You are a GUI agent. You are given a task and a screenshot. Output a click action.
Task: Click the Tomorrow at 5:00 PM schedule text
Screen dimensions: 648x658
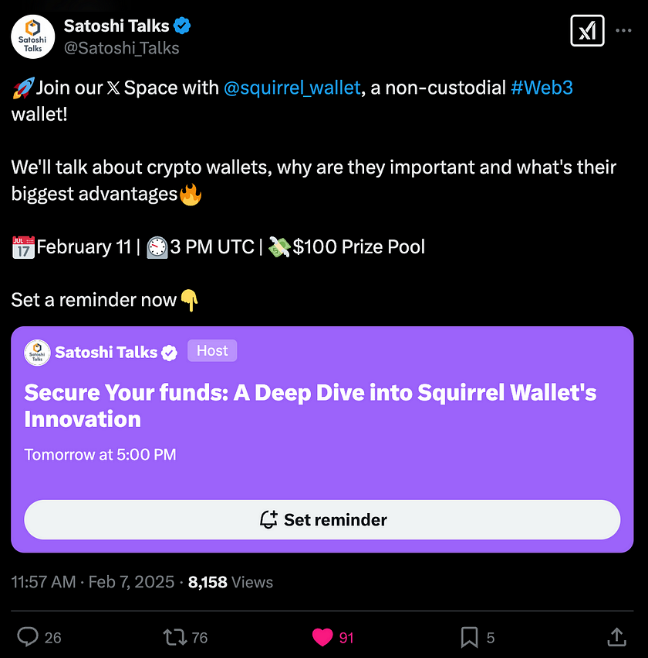[100, 455]
